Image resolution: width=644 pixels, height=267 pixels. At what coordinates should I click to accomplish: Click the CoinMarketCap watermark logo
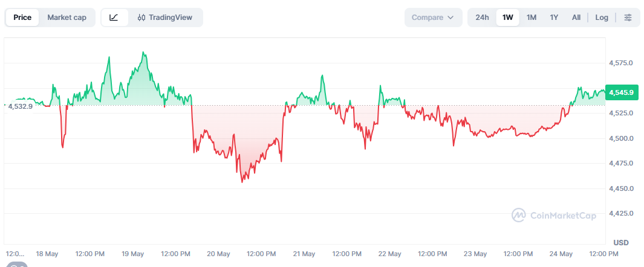click(554, 215)
